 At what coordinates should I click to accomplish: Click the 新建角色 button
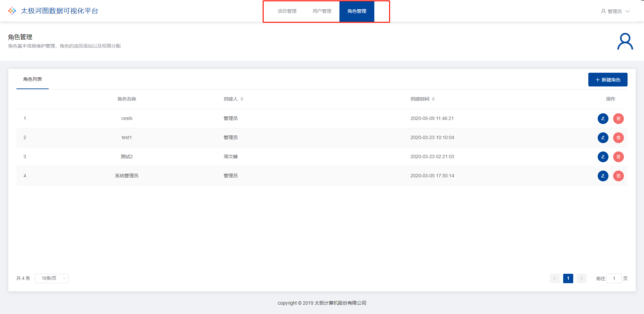(608, 80)
